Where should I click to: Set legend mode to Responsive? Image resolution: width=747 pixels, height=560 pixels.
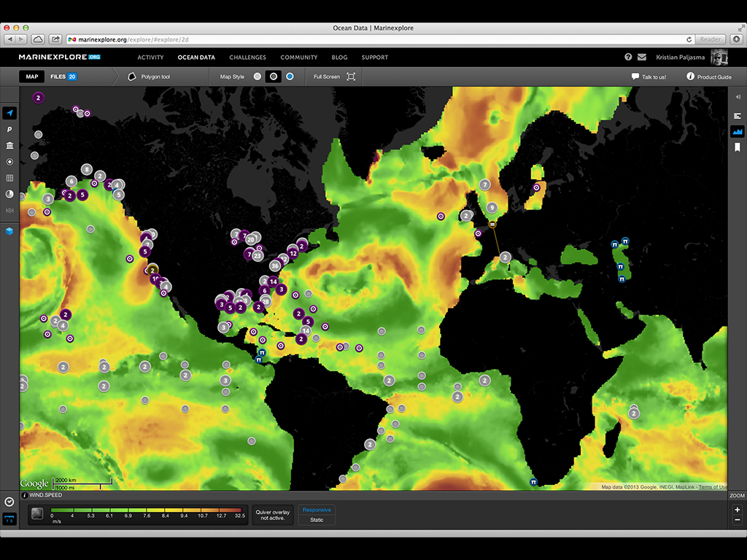[317, 510]
